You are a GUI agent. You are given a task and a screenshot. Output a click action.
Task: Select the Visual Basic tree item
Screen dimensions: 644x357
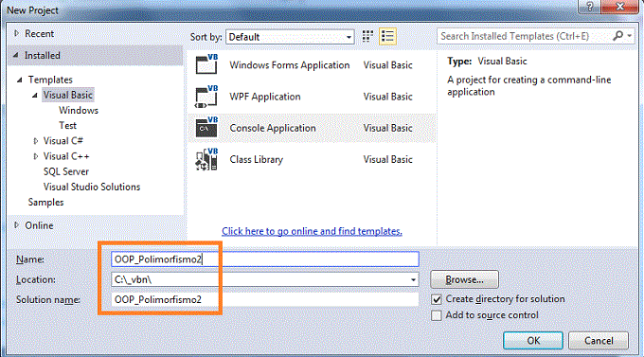[68, 95]
